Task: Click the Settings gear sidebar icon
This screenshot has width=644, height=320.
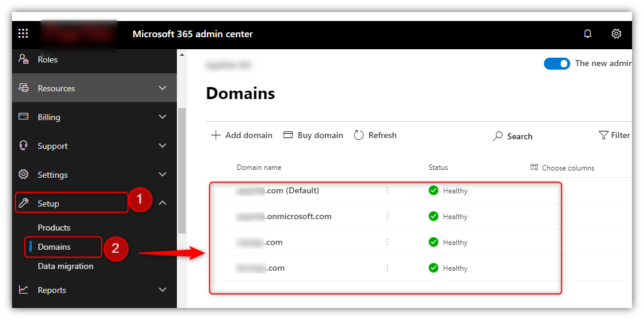Action: coord(23,174)
